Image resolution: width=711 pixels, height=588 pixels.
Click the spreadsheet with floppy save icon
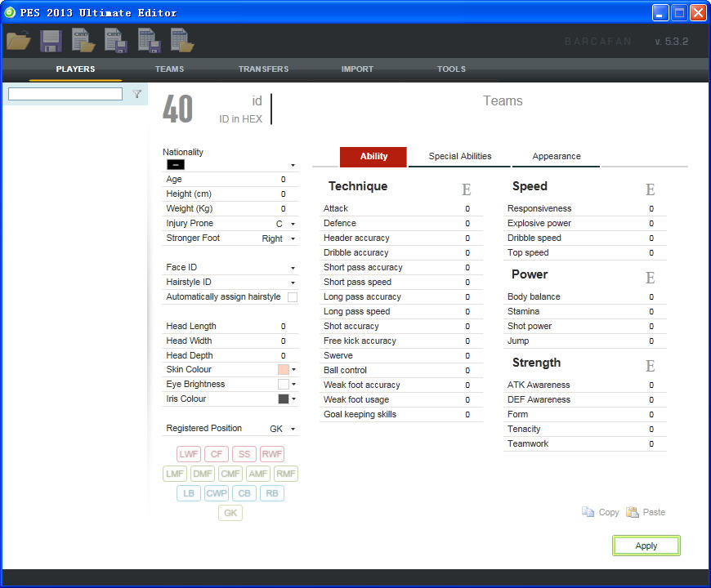point(149,40)
